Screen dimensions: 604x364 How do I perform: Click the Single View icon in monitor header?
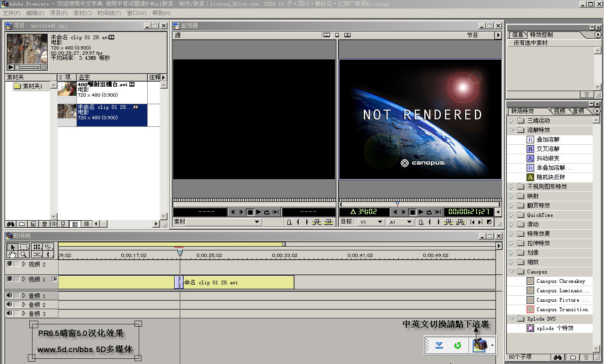[337, 35]
